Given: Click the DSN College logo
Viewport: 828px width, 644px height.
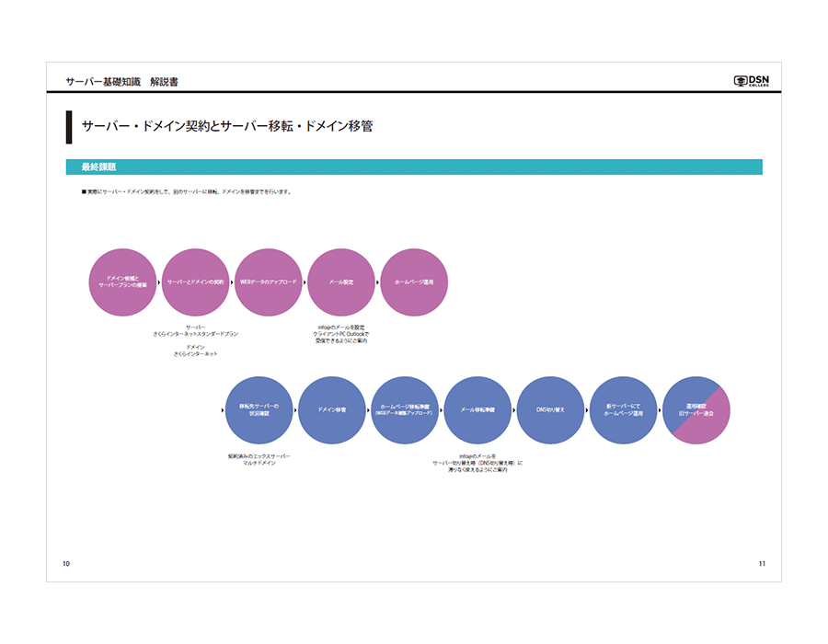Looking at the screenshot, I should 751,81.
